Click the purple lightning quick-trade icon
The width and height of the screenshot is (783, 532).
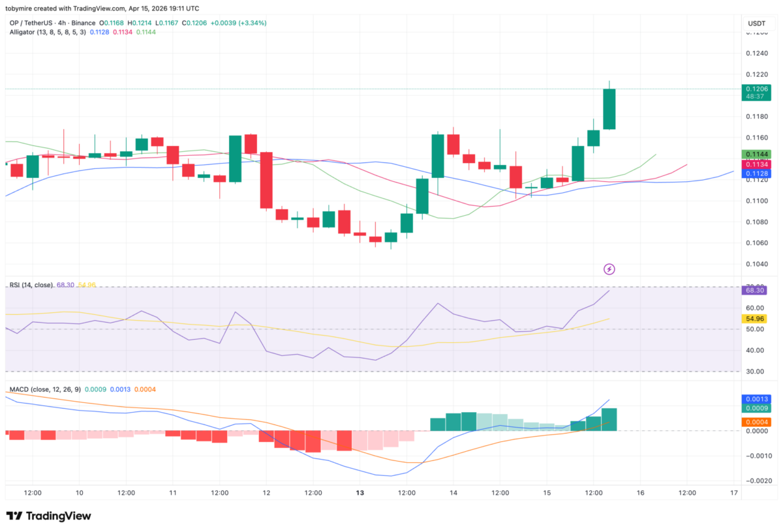coord(609,269)
